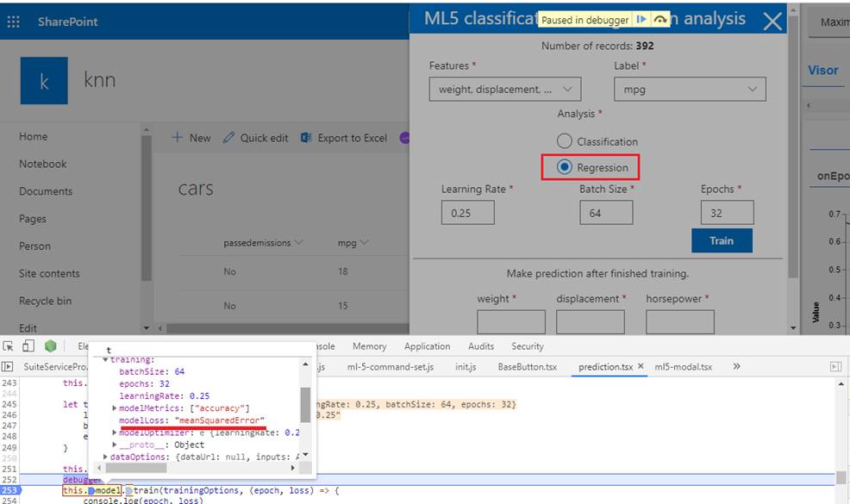Click the Learning Rate input field
850x504 pixels.
coord(468,213)
